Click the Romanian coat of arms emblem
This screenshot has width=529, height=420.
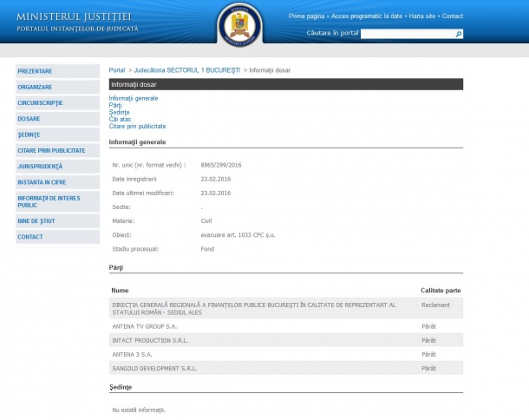click(238, 23)
